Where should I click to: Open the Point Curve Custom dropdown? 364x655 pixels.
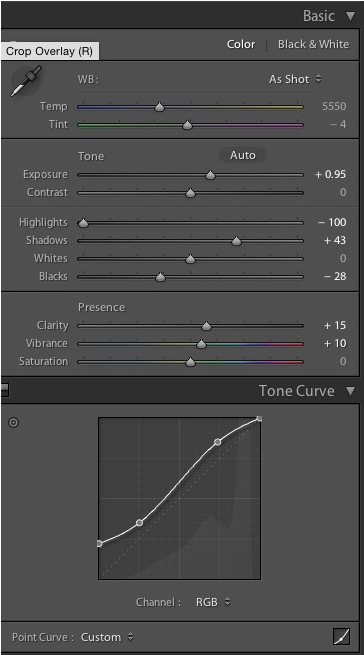coord(107,637)
